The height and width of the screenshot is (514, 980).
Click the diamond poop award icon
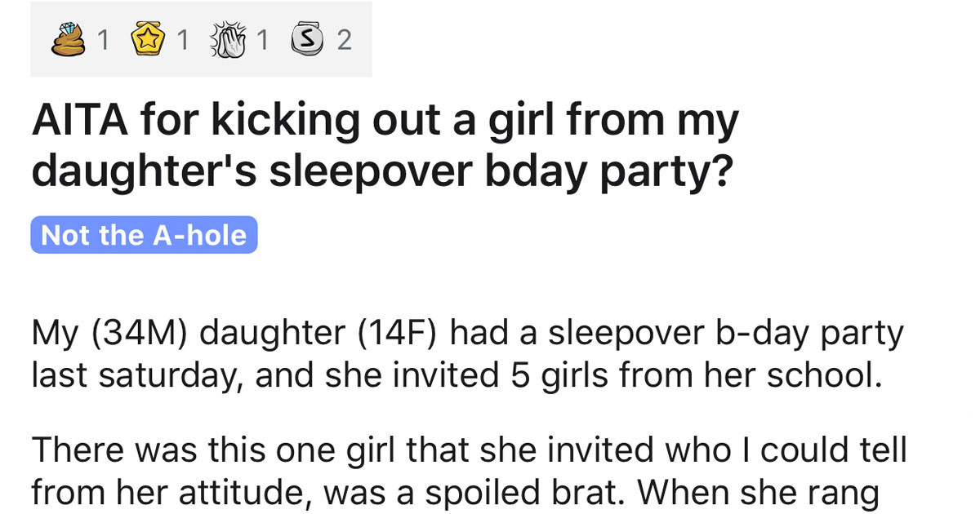click(x=68, y=38)
